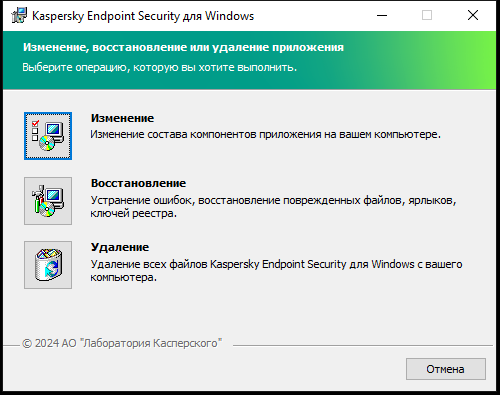Click the horizontal separator line beside copyright
Viewport: 500px width, 395px height.
point(363,345)
